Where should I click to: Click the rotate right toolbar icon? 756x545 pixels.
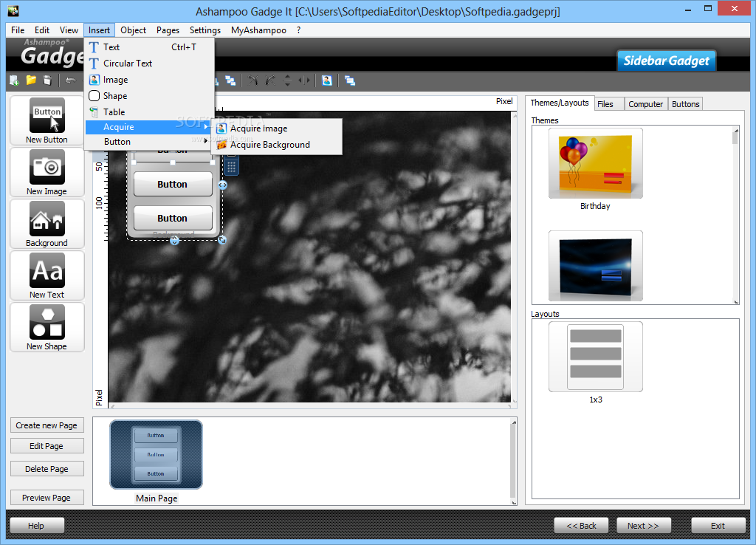pos(270,80)
